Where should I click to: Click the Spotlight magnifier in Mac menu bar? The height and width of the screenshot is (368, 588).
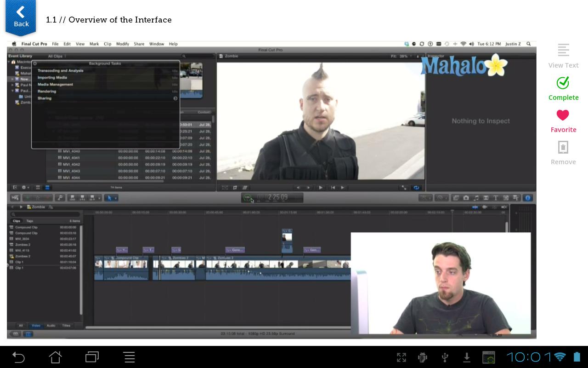529,44
